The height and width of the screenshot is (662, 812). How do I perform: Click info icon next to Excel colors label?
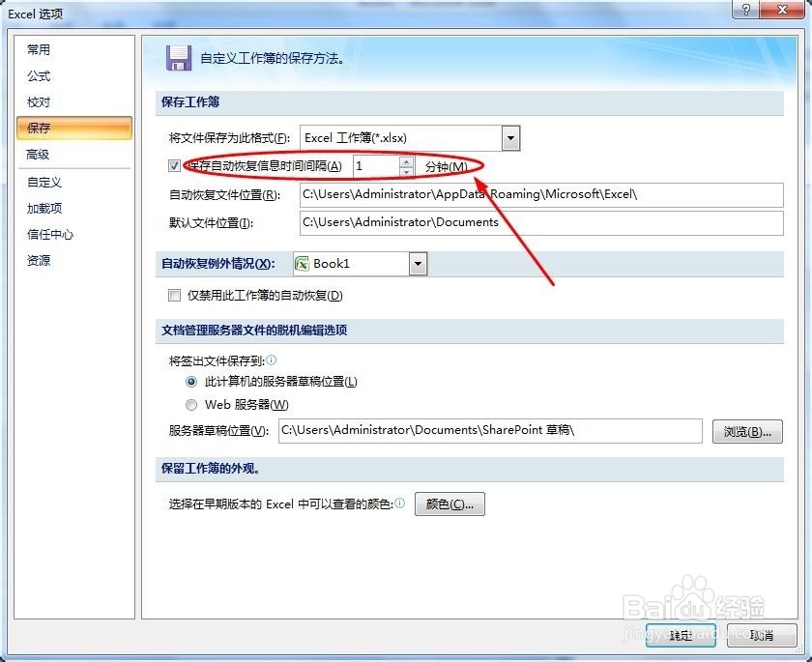(x=400, y=504)
